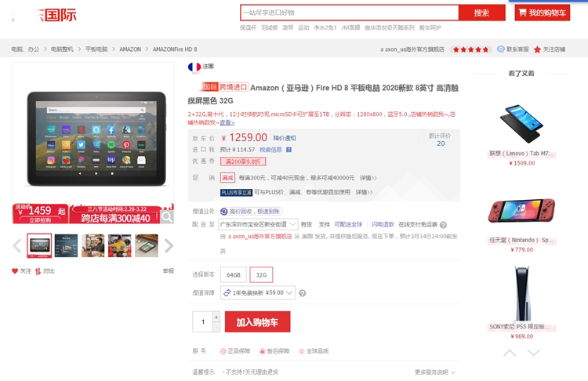Screen dimensions: 588x381
Task: Open 联想 Lenovo Tab M7 recommended product
Action: point(521,133)
